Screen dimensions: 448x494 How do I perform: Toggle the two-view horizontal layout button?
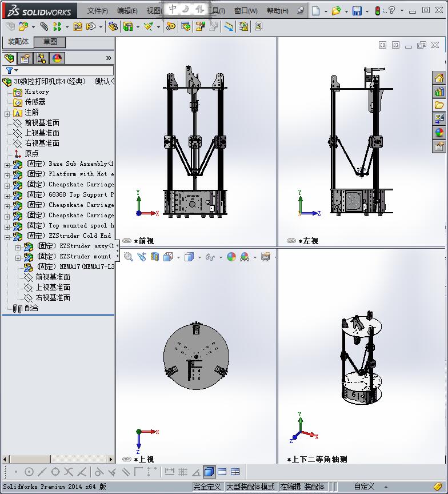click(x=222, y=472)
